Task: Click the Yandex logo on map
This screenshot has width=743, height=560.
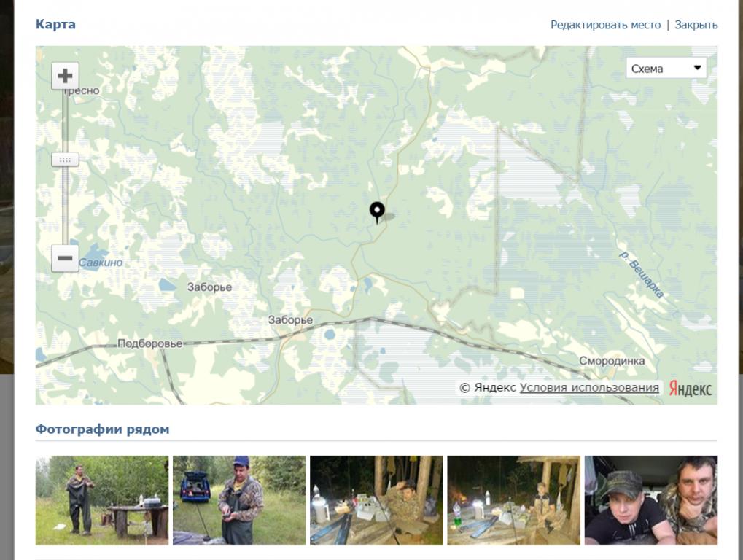Action: click(x=691, y=389)
